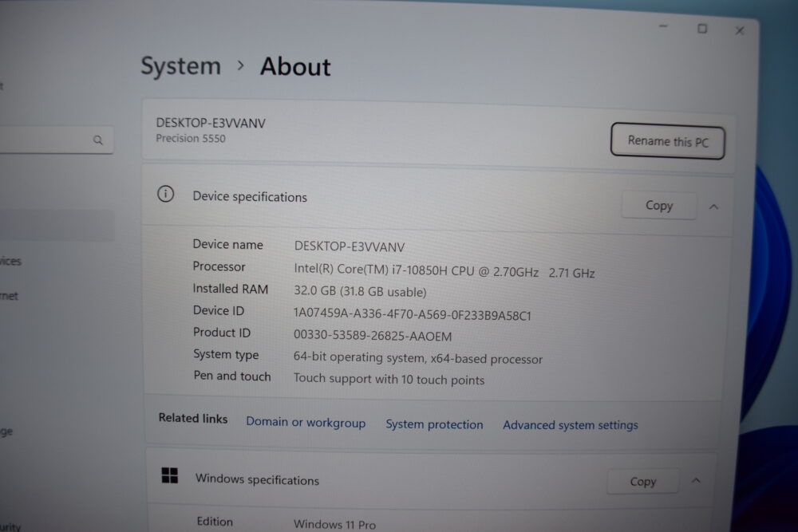
Task: Copy the Device specifications
Action: (x=658, y=206)
